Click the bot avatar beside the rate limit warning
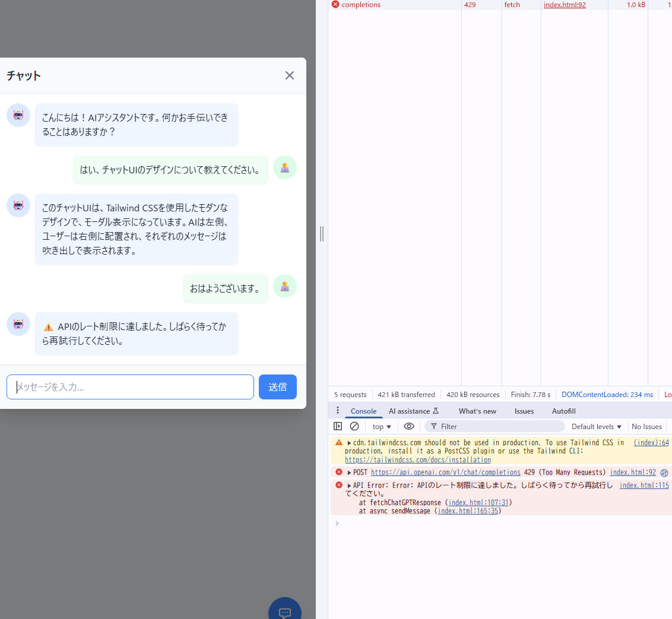The height and width of the screenshot is (619, 672). pos(18,324)
